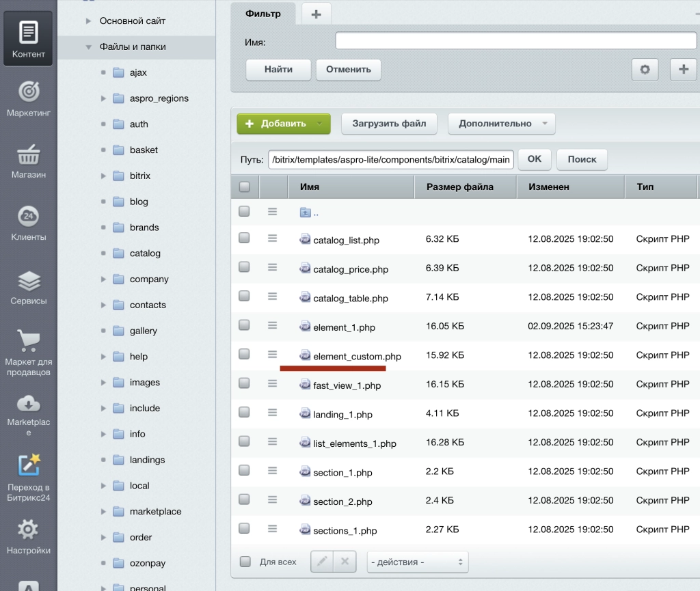
Task: Enable the Для всех checkbox
Action: click(x=245, y=562)
